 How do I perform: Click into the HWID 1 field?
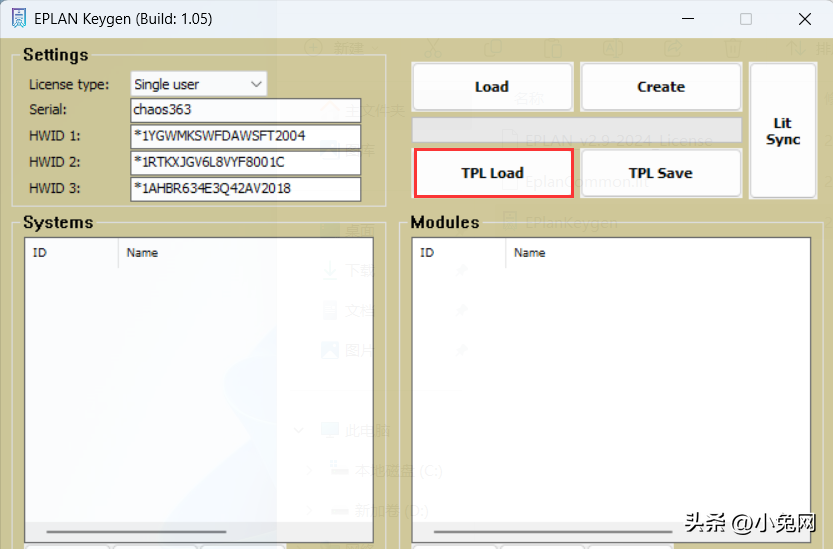point(245,136)
